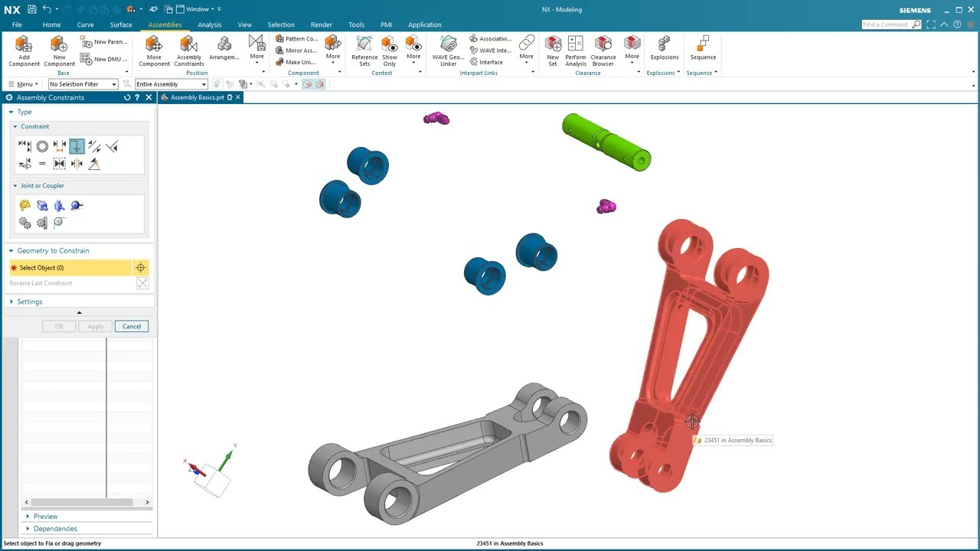
Task: Switch to the Render tab
Action: point(321,24)
